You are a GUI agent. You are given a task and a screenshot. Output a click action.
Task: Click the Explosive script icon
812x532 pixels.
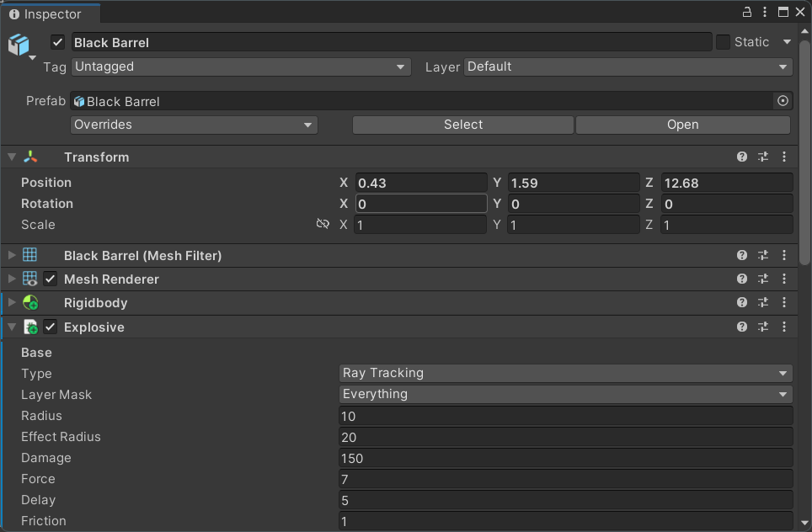click(30, 327)
